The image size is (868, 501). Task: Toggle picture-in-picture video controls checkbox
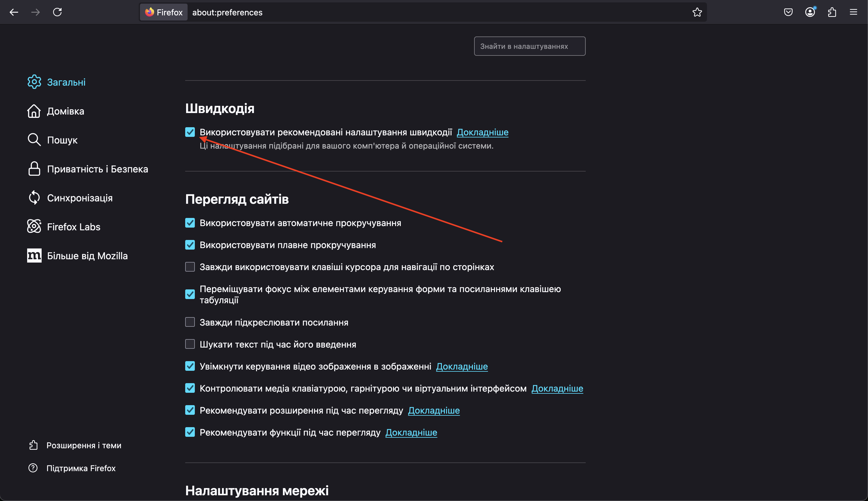[x=190, y=367]
